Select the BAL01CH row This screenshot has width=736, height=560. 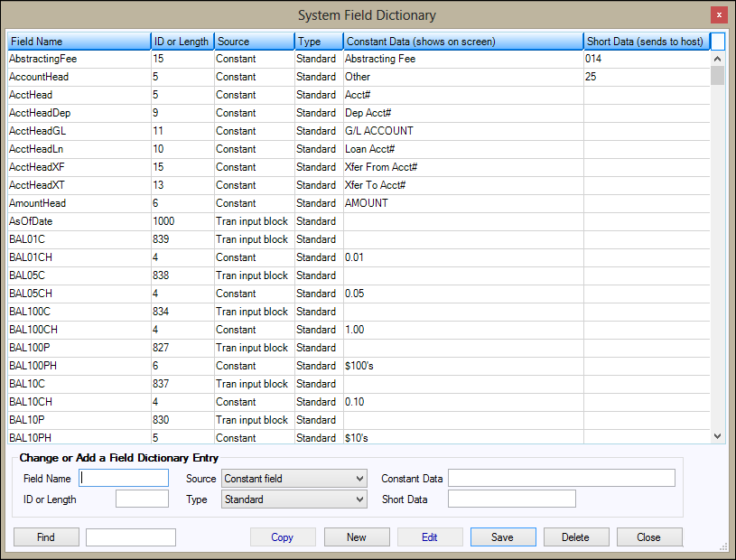[359, 257]
